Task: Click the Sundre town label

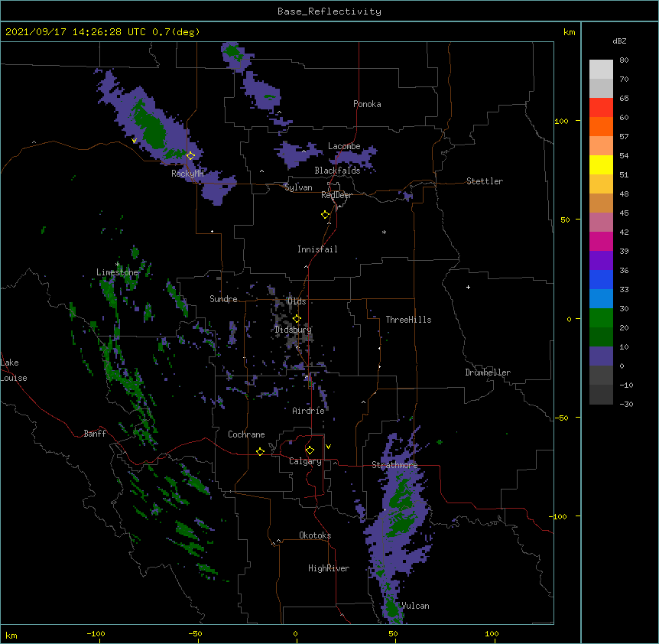Action: (x=223, y=299)
